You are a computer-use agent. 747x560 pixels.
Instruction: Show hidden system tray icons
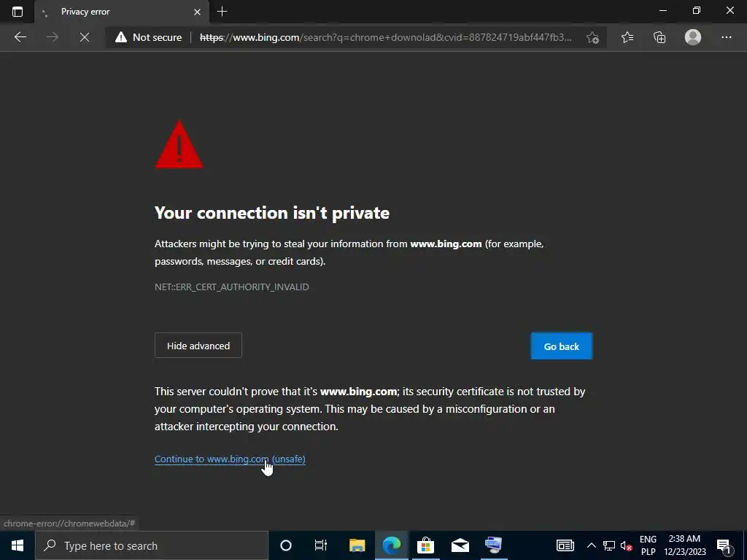(x=591, y=545)
